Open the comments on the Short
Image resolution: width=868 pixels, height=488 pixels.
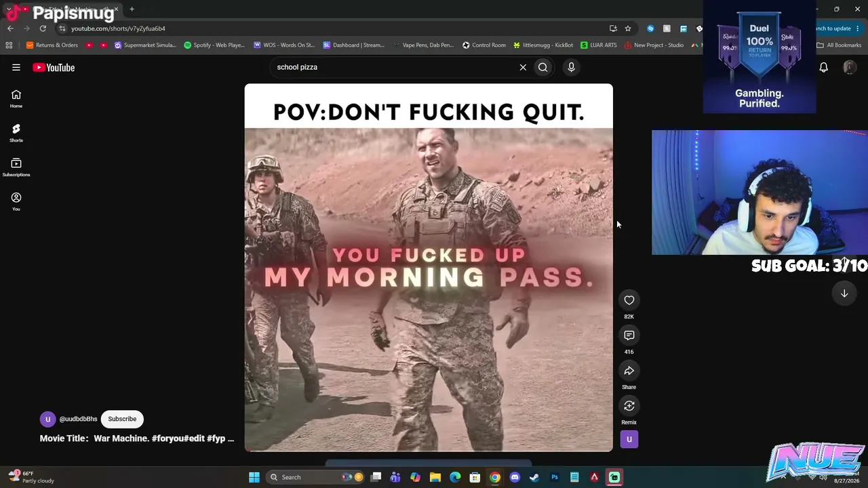[629, 335]
